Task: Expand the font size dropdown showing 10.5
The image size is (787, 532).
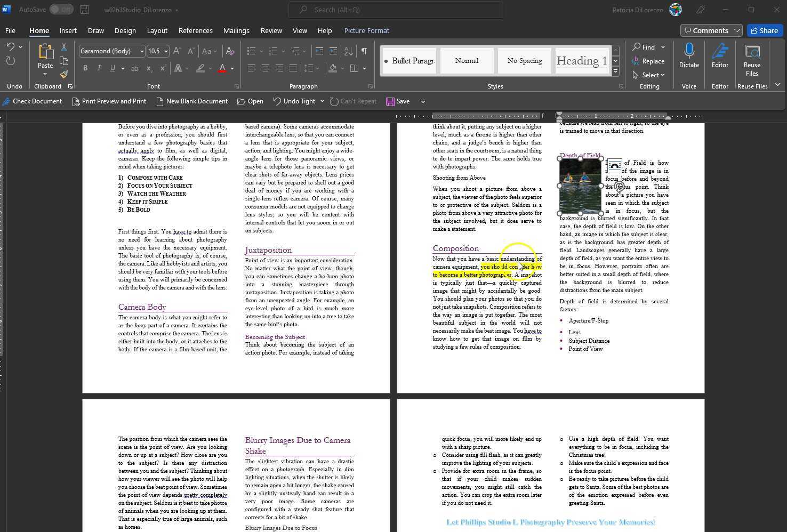Action: click(x=166, y=51)
